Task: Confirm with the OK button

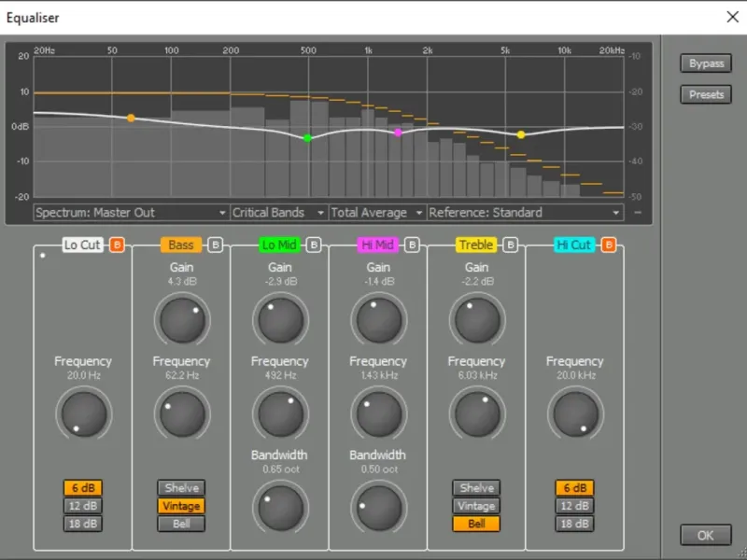Action: point(706,536)
